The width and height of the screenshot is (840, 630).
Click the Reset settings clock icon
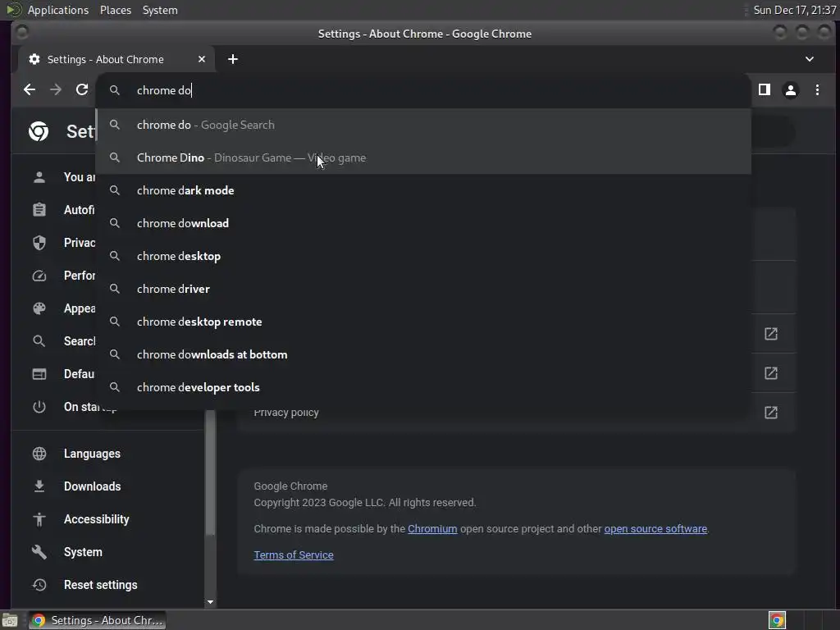pyautogui.click(x=39, y=585)
